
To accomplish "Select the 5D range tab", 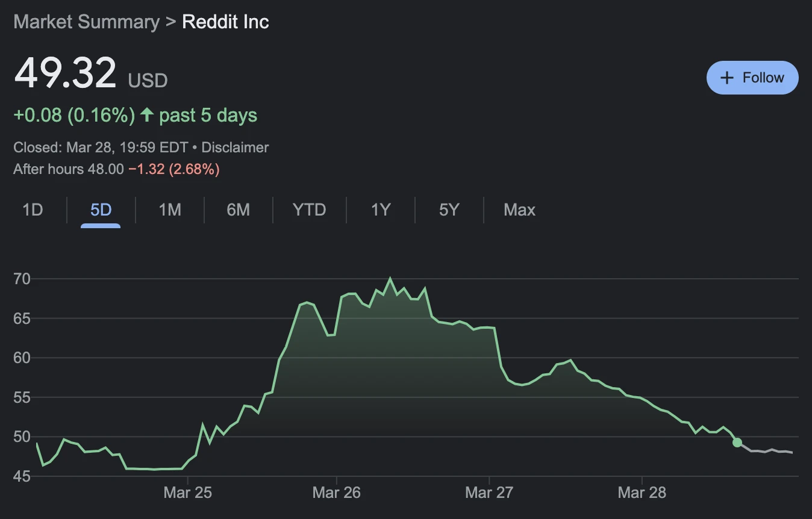I will click(x=101, y=210).
